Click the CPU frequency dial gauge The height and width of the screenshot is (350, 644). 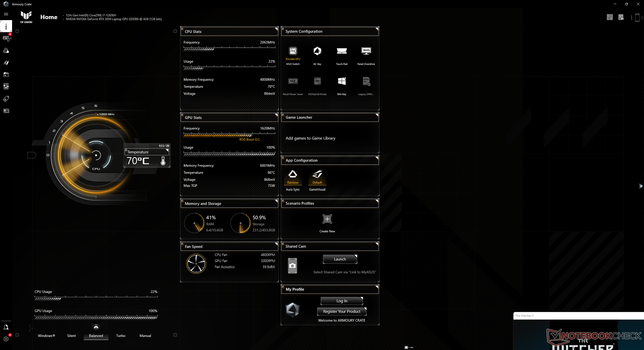(96, 155)
